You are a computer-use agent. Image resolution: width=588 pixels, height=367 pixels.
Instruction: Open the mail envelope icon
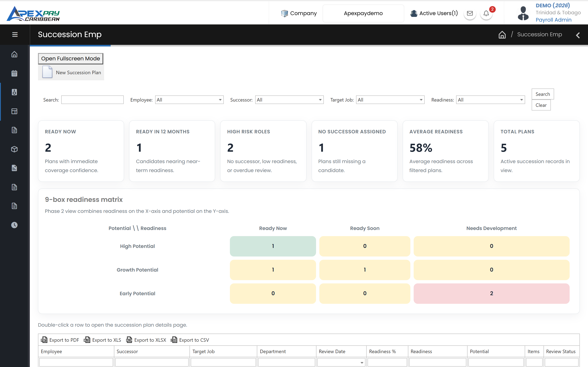point(470,13)
